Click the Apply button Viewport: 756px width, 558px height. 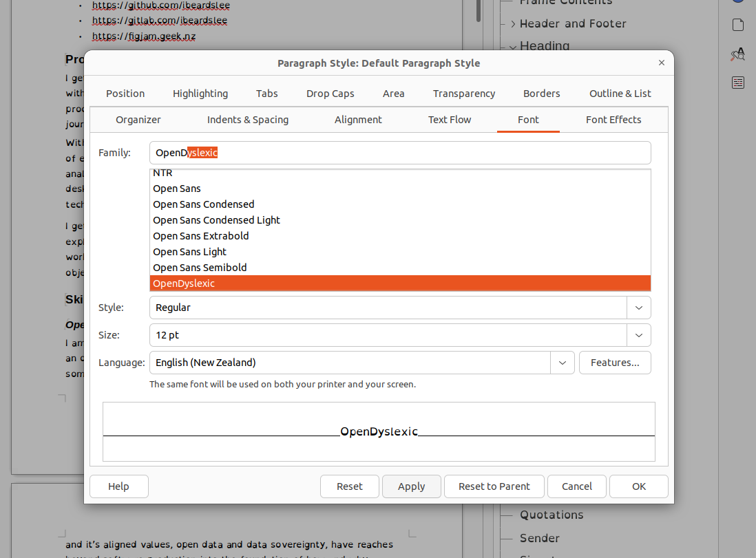[411, 486]
